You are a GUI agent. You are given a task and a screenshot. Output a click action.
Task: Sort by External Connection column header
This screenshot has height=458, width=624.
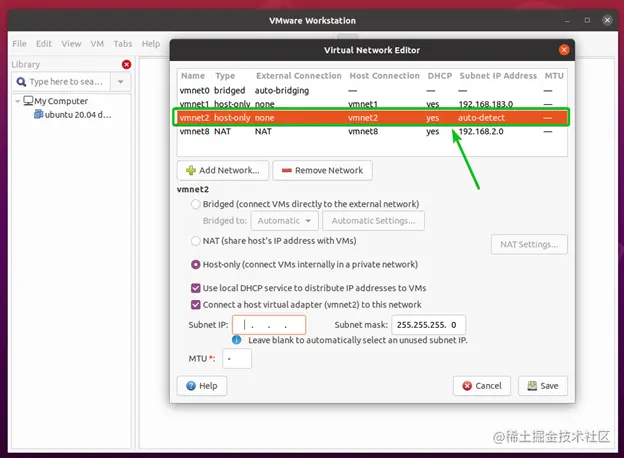[x=298, y=76]
